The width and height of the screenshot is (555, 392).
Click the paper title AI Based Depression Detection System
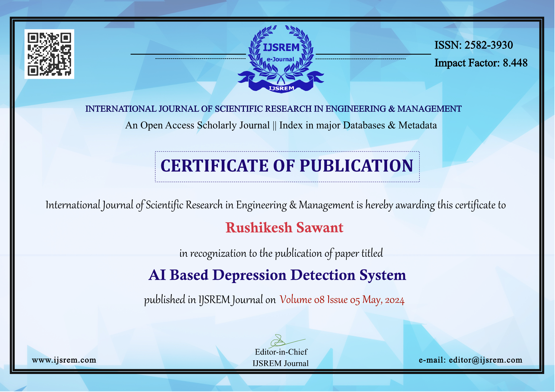click(277, 275)
